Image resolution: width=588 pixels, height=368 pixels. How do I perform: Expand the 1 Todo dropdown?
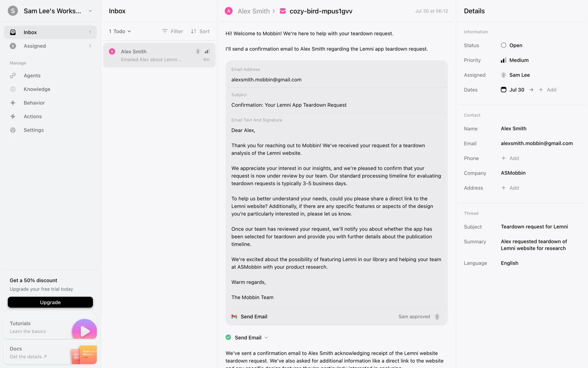click(x=120, y=31)
